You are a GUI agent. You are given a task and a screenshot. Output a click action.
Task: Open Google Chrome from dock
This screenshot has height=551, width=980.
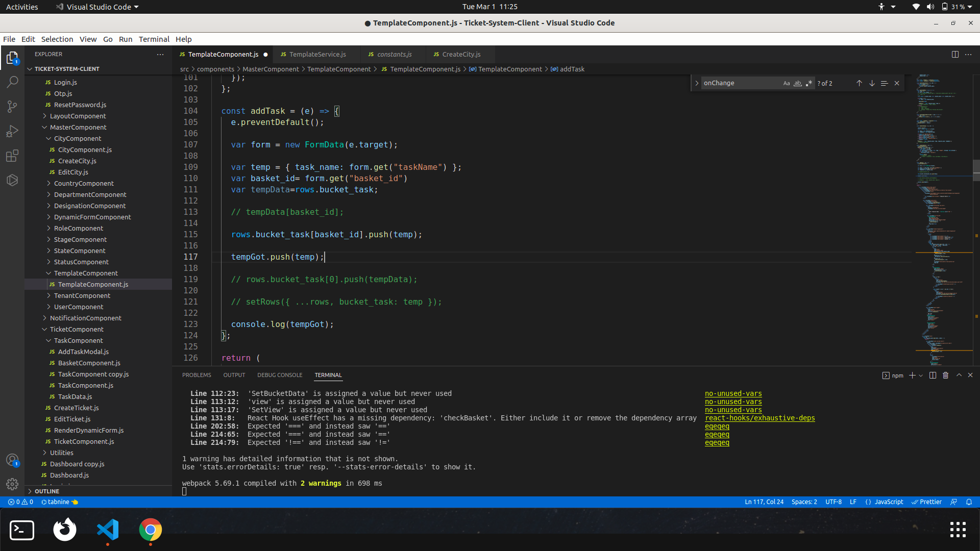[151, 530]
